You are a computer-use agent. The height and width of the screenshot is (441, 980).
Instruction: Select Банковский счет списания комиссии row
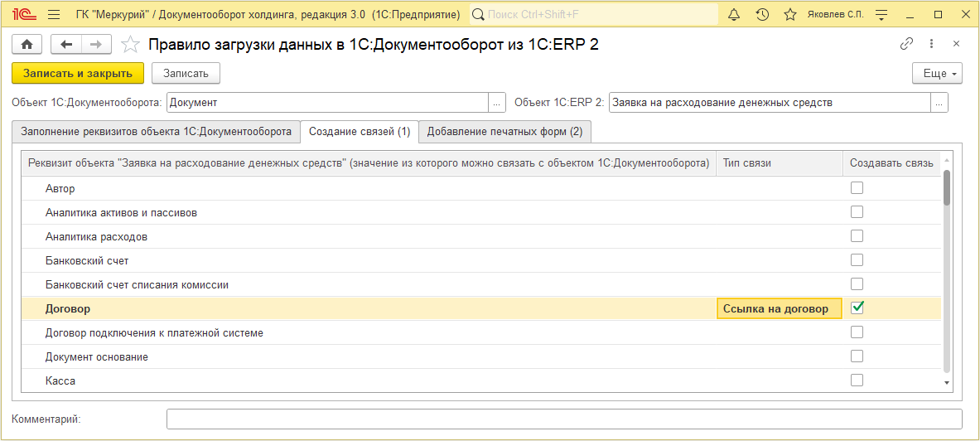pyautogui.click(x=481, y=284)
